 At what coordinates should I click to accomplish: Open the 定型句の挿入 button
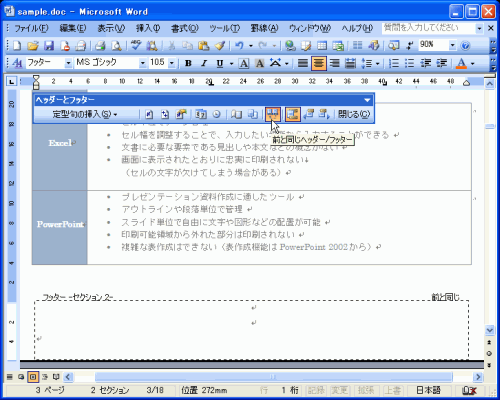click(85, 114)
